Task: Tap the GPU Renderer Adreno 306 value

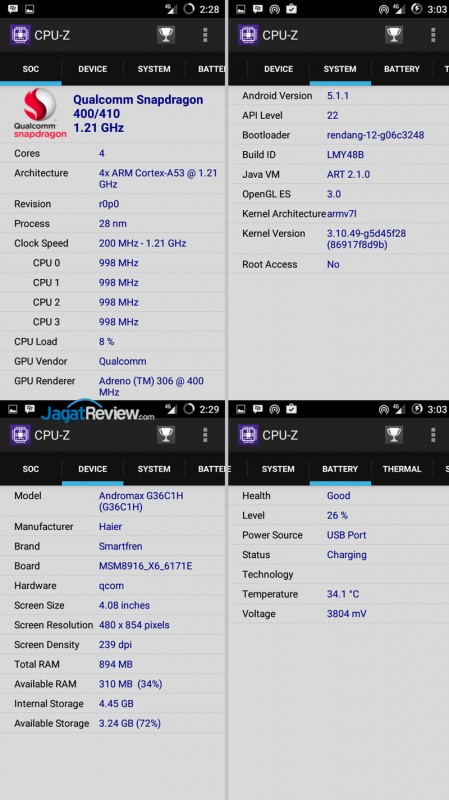Action: pos(151,386)
